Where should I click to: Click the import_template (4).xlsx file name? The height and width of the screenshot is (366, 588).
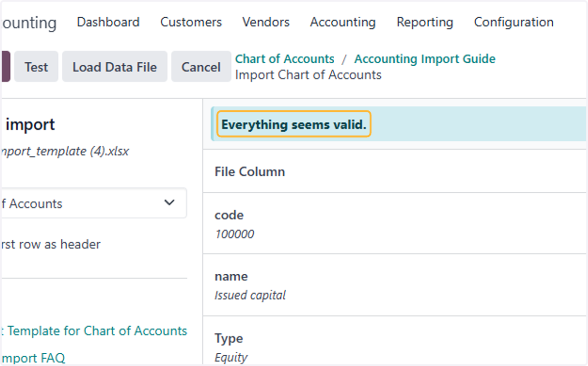pos(65,151)
